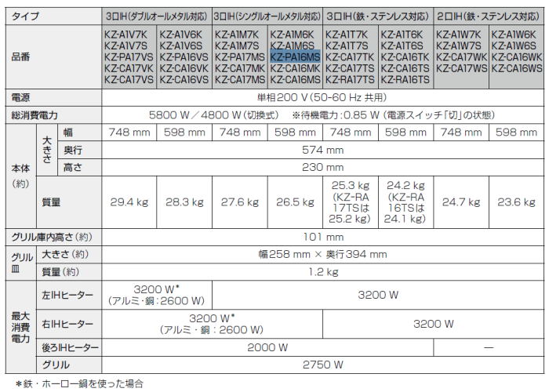
Task: Select the model number KZ-A1V7K
Action: point(125,34)
